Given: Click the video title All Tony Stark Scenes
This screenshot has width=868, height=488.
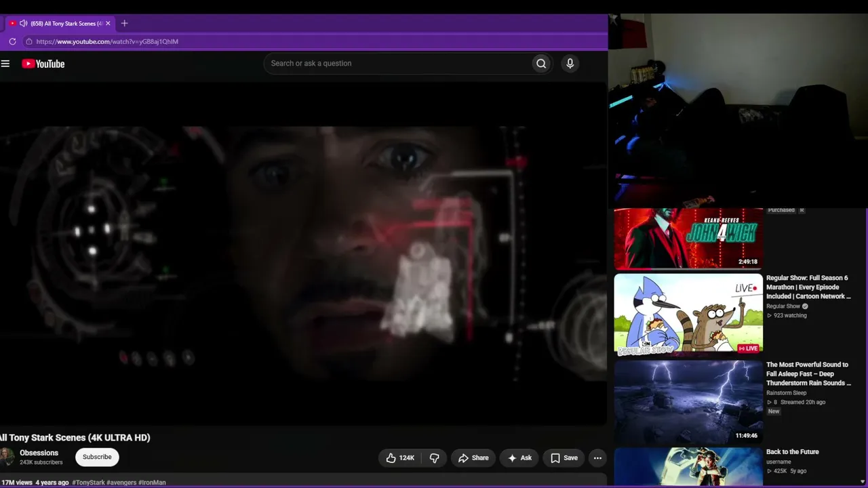Looking at the screenshot, I should click(x=75, y=438).
